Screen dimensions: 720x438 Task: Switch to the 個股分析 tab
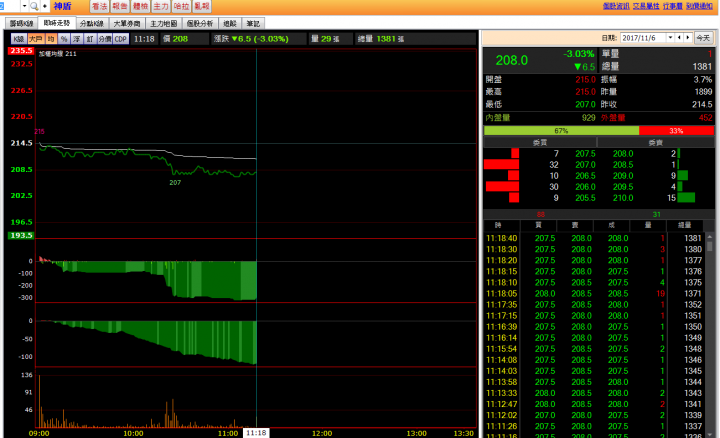point(200,23)
